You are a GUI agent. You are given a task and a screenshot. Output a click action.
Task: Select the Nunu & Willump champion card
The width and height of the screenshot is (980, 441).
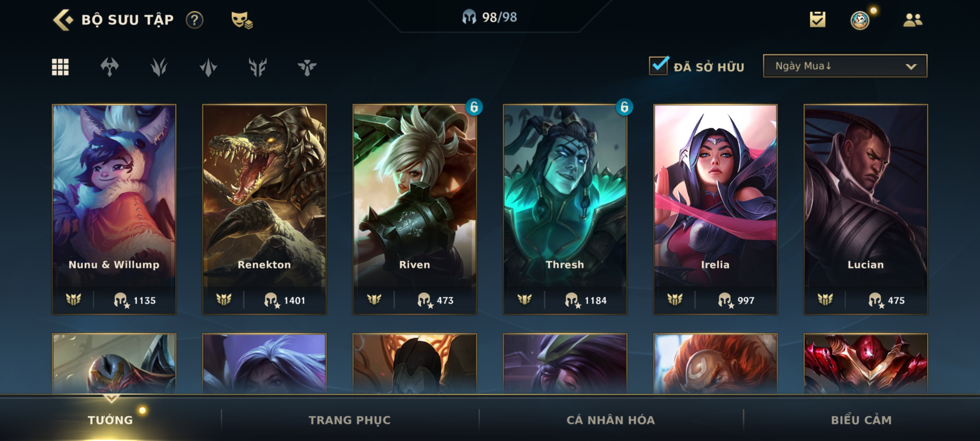point(114,209)
